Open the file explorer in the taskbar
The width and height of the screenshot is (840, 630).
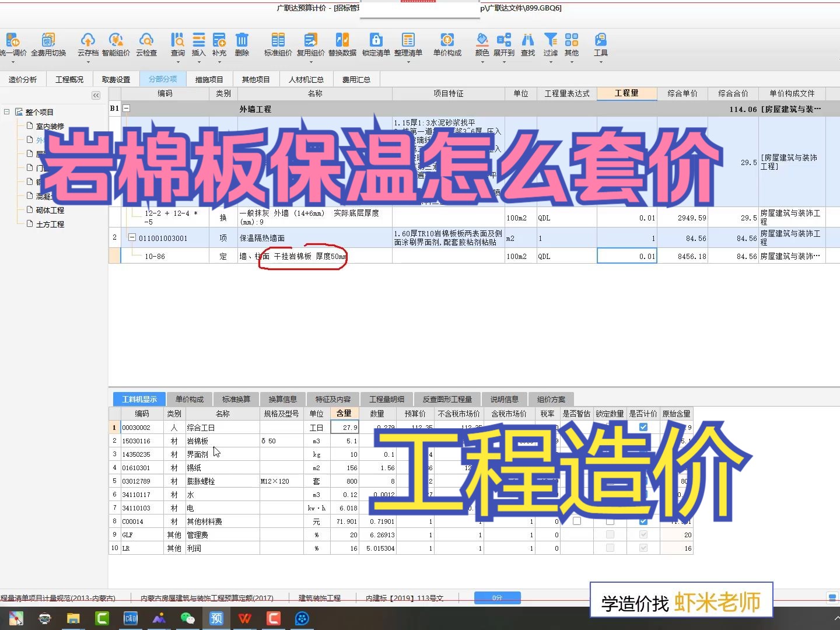[73, 618]
